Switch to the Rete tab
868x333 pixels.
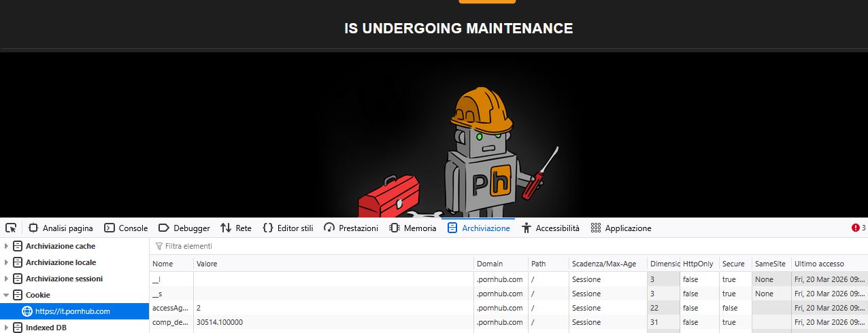pos(236,228)
